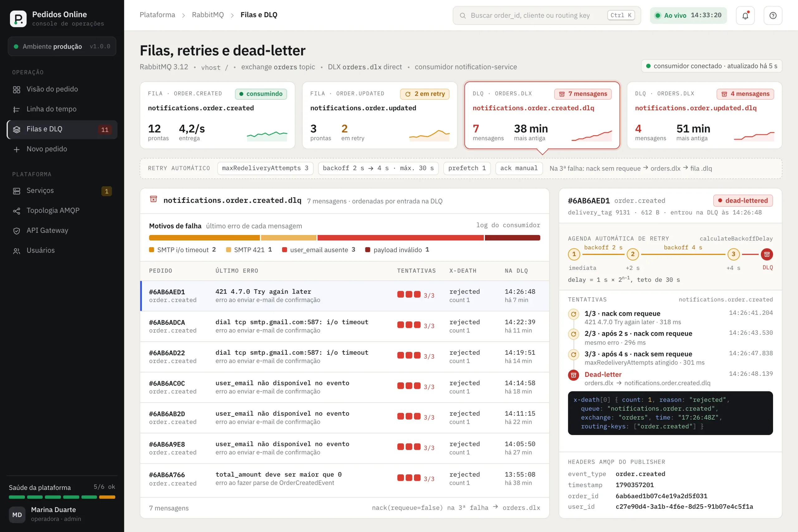Select the notifications.order.created queue card
Screen dimensions: 798x532
[x=218, y=115]
